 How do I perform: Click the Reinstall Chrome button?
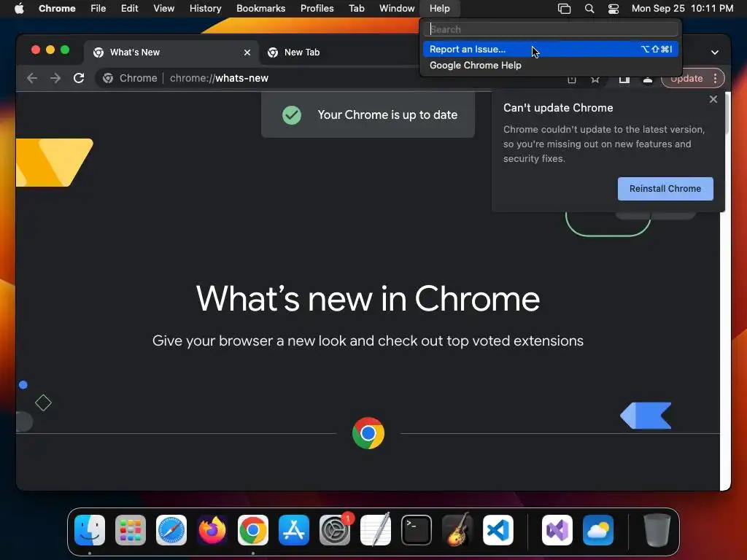click(x=665, y=189)
